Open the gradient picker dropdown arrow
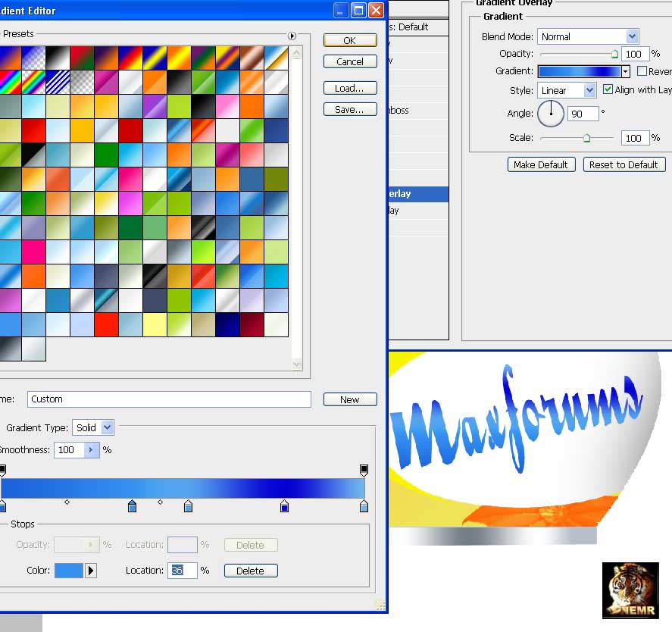The width and height of the screenshot is (672, 632). click(625, 71)
